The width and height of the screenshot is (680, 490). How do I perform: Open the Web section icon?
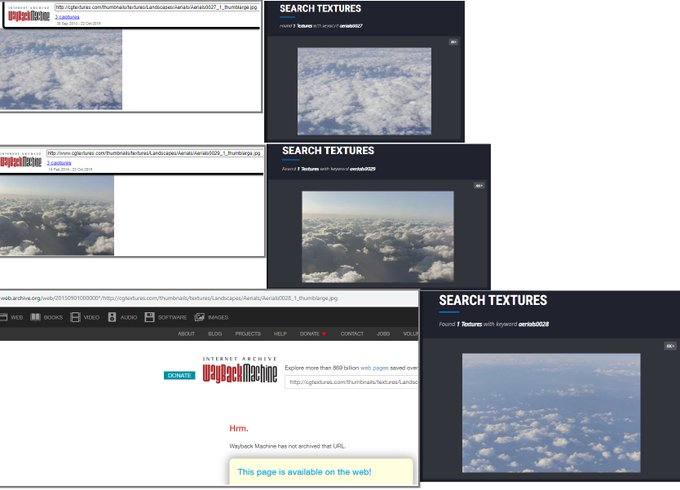[x=3, y=317]
